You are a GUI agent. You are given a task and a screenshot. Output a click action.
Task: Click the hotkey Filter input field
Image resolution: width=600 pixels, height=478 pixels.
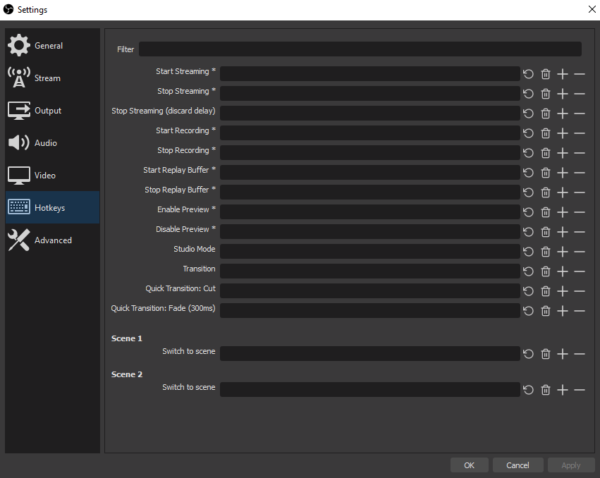[x=360, y=49]
